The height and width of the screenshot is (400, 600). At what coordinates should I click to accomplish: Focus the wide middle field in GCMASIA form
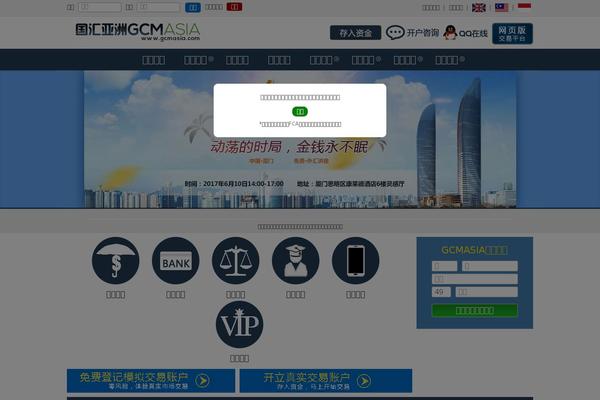click(x=474, y=279)
